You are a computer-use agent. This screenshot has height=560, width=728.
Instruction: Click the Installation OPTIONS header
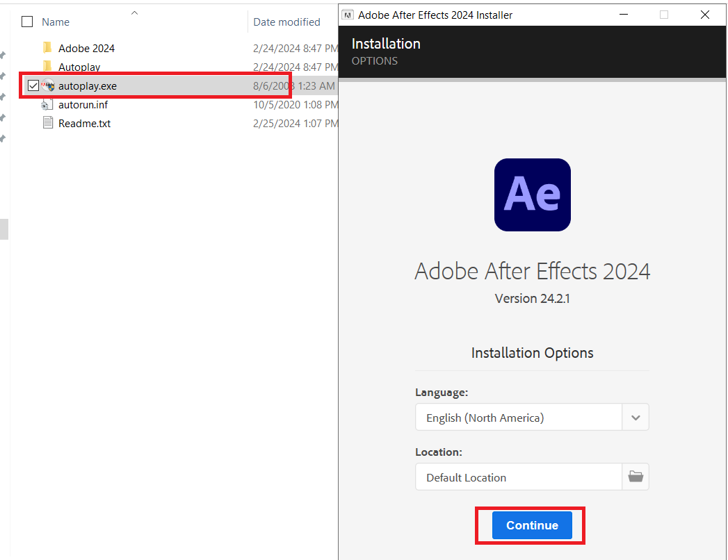(386, 50)
